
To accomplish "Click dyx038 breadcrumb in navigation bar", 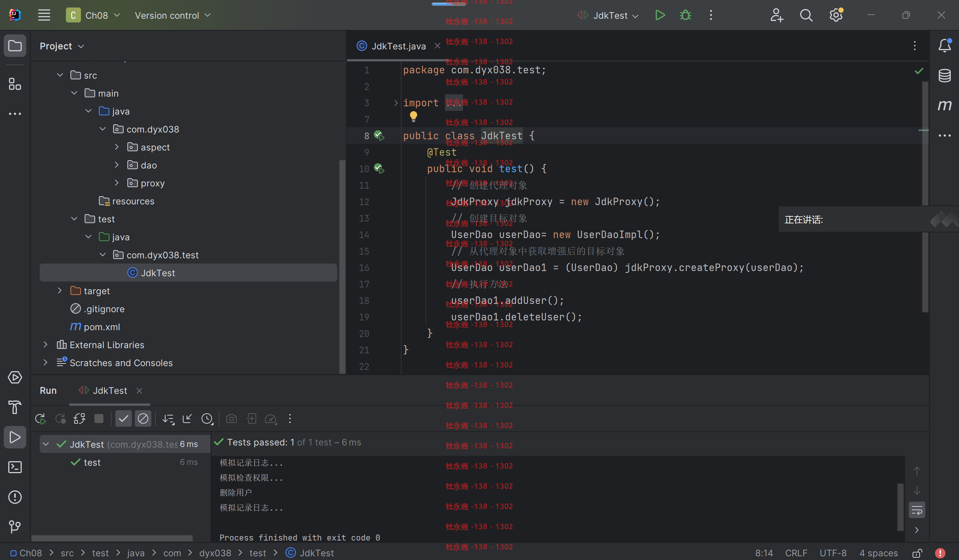I will coord(215,553).
